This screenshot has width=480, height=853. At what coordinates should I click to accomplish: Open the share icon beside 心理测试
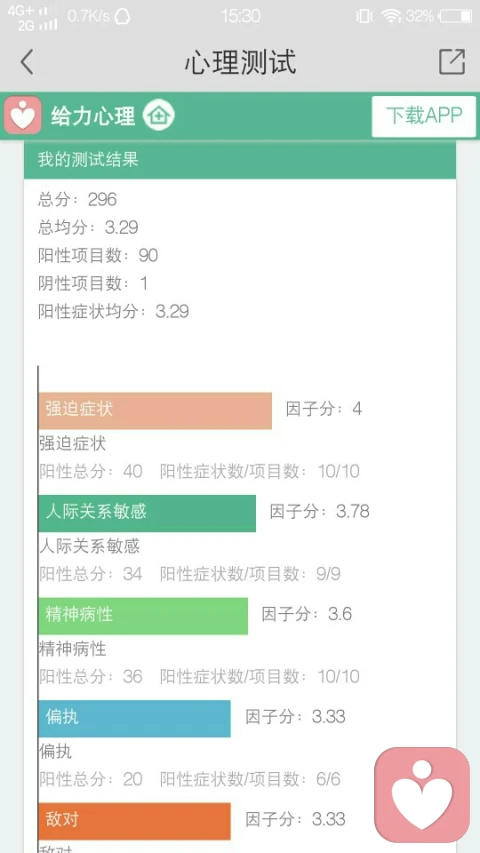pos(452,61)
